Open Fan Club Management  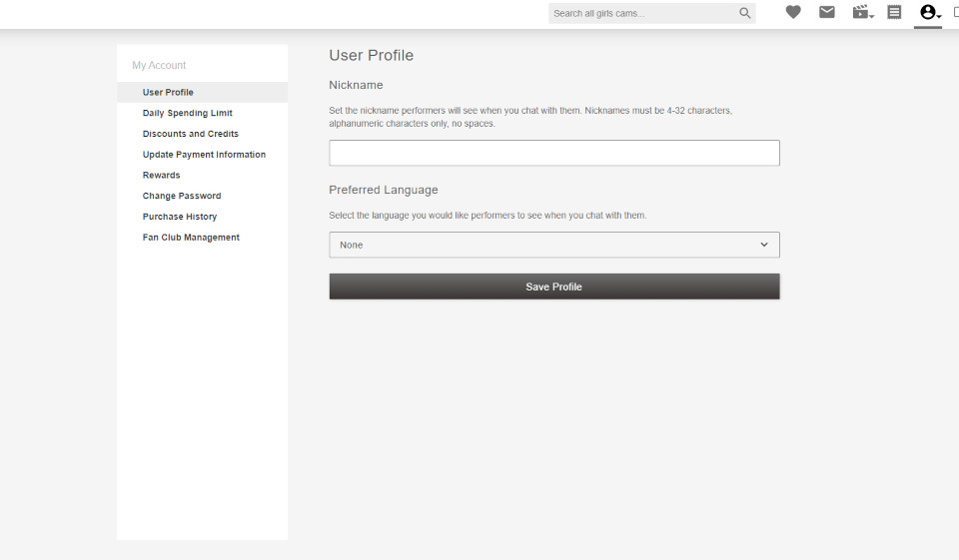point(191,238)
